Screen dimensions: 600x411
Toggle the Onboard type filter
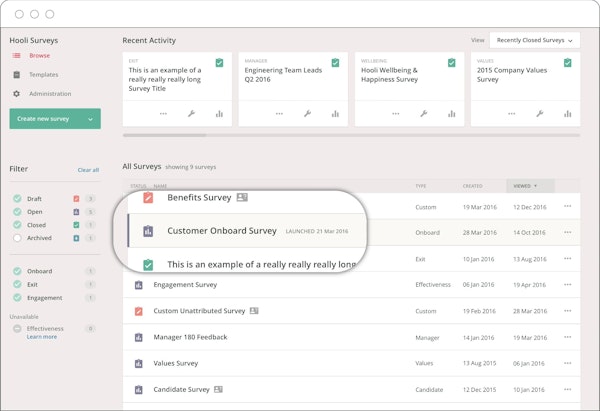click(17, 271)
